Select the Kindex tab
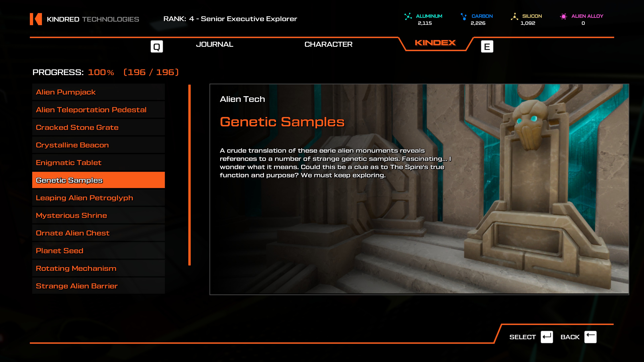 click(435, 43)
